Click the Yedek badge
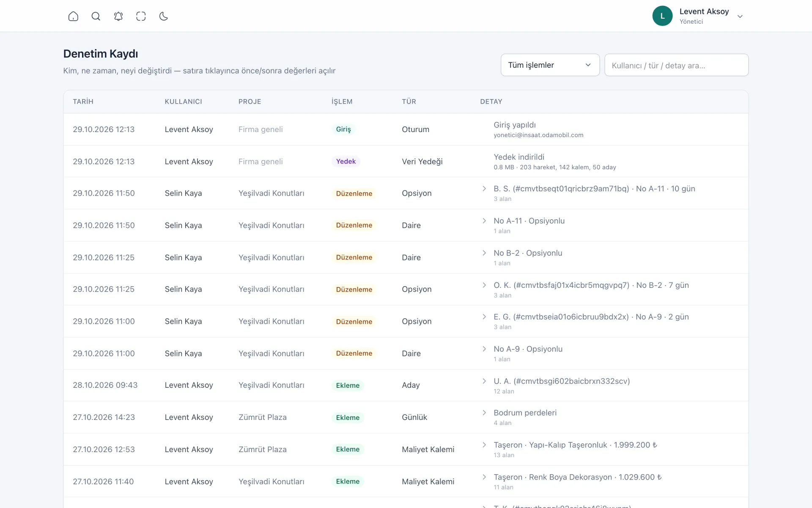Viewport: 812px width, 508px height. [x=346, y=162]
